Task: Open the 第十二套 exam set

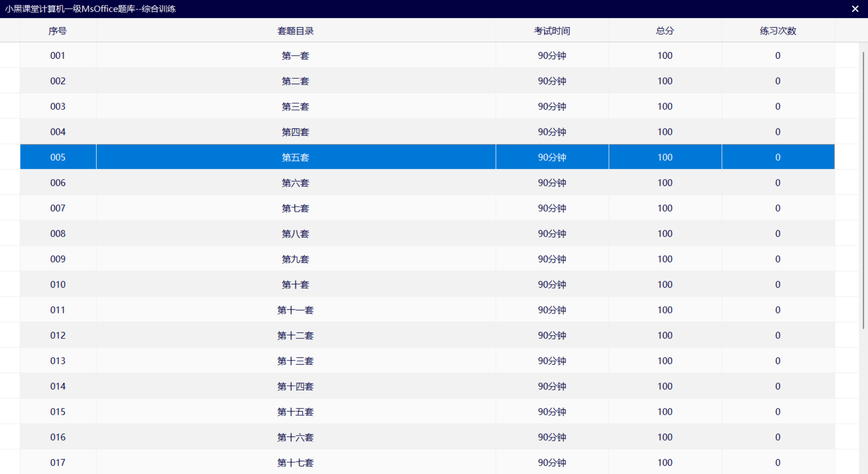Action: pyautogui.click(x=295, y=336)
